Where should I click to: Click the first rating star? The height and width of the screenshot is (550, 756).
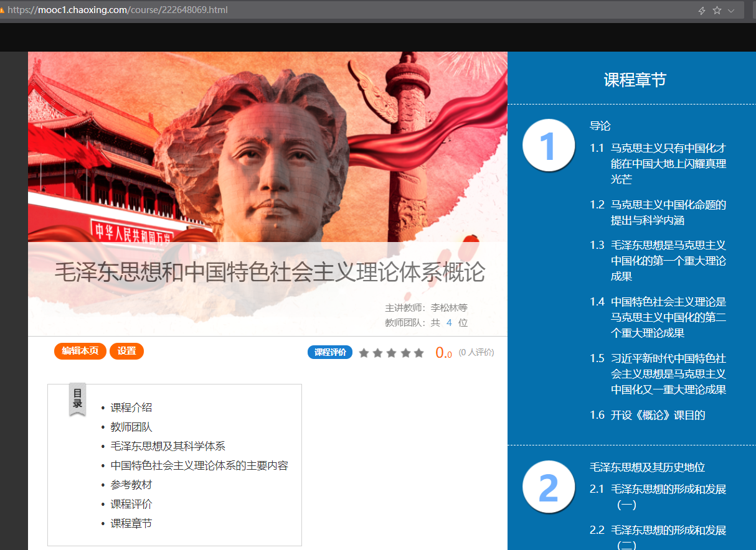pyautogui.click(x=364, y=353)
